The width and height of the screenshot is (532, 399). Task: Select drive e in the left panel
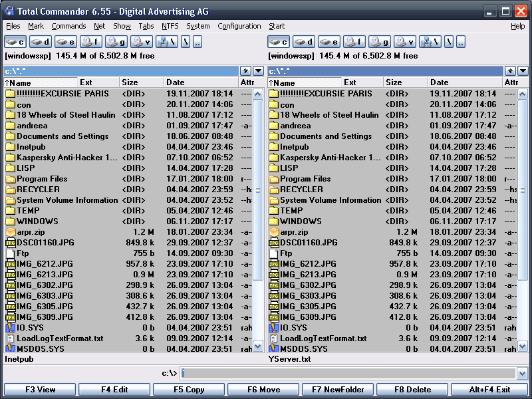[66, 42]
